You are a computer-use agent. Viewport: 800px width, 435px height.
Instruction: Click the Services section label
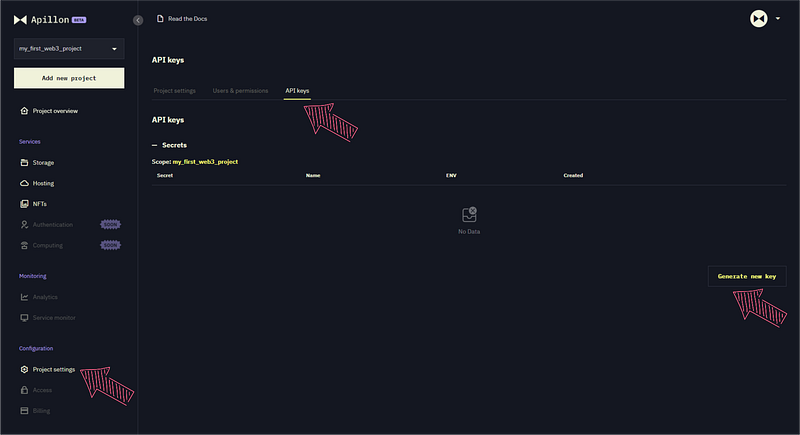(x=30, y=142)
